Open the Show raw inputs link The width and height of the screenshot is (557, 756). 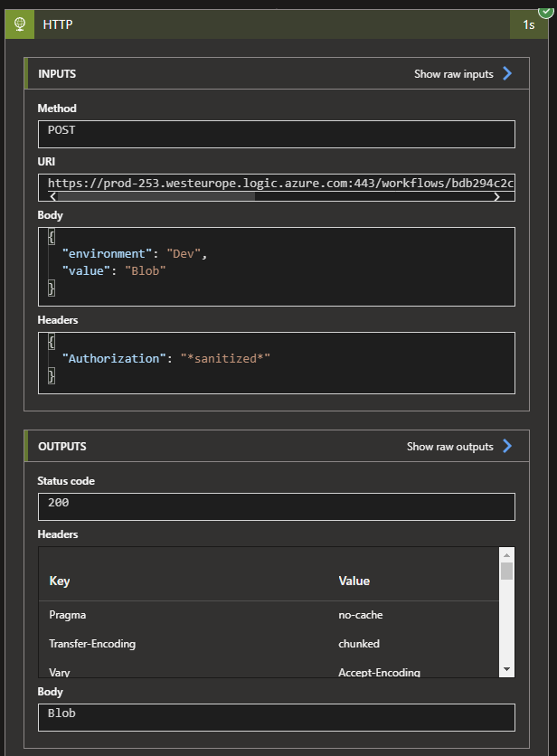click(x=454, y=74)
